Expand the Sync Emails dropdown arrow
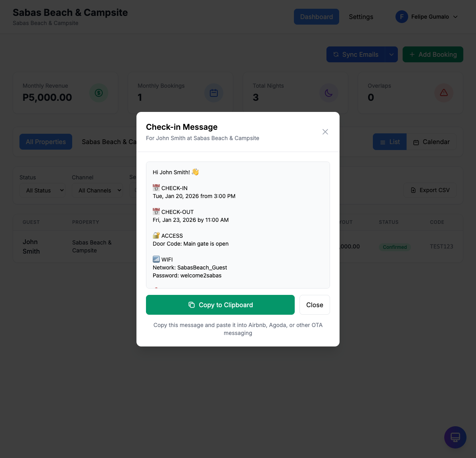Image resolution: width=476 pixels, height=458 pixels. (x=391, y=54)
